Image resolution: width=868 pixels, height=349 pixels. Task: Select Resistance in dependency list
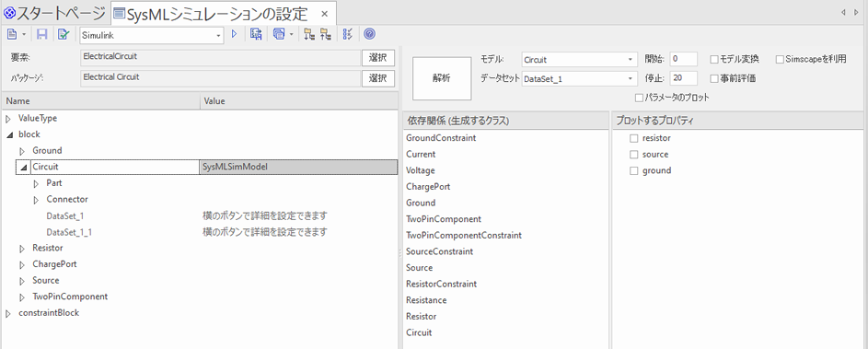pyautogui.click(x=426, y=300)
